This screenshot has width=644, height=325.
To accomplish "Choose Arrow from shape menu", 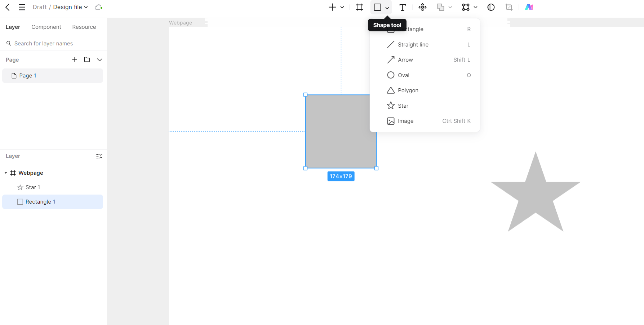I will 425,60.
